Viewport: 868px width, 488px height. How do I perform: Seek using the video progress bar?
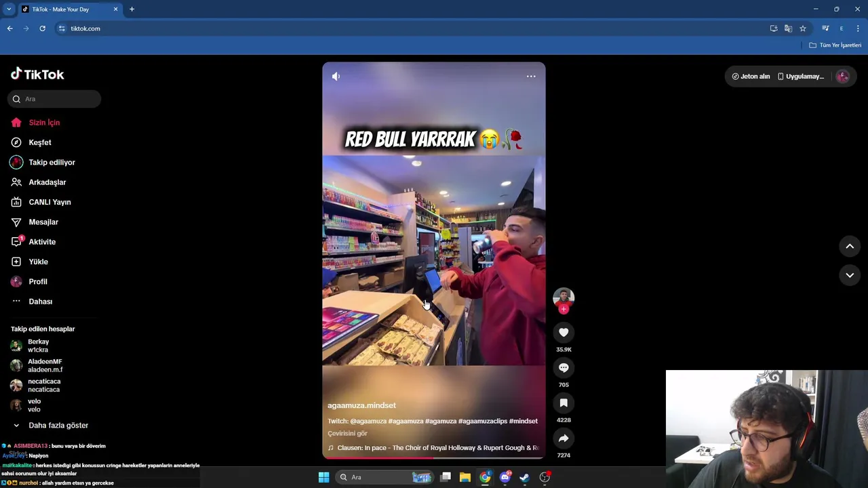[434, 457]
